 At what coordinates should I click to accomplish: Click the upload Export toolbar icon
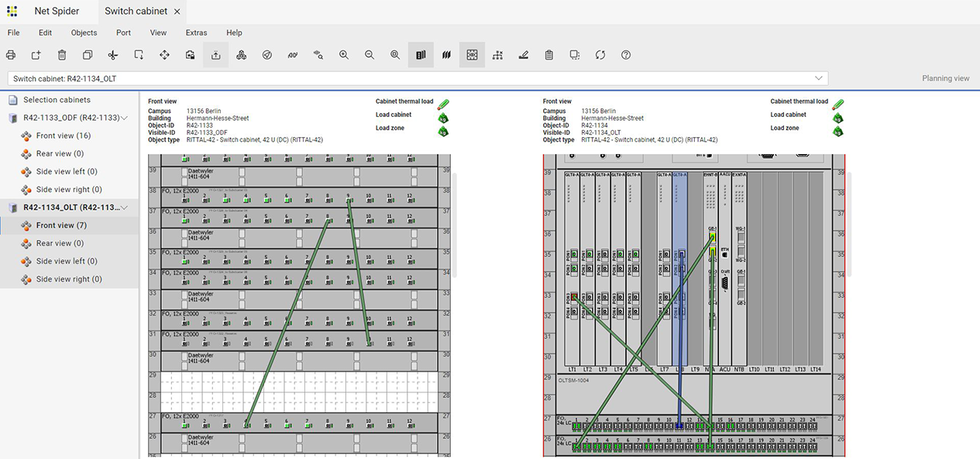[x=216, y=55]
